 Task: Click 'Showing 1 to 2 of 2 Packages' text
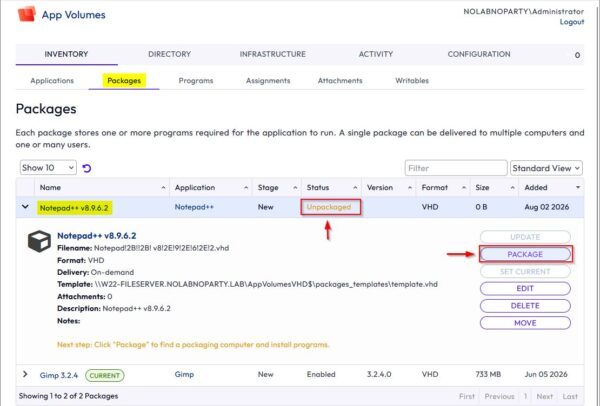click(68, 396)
